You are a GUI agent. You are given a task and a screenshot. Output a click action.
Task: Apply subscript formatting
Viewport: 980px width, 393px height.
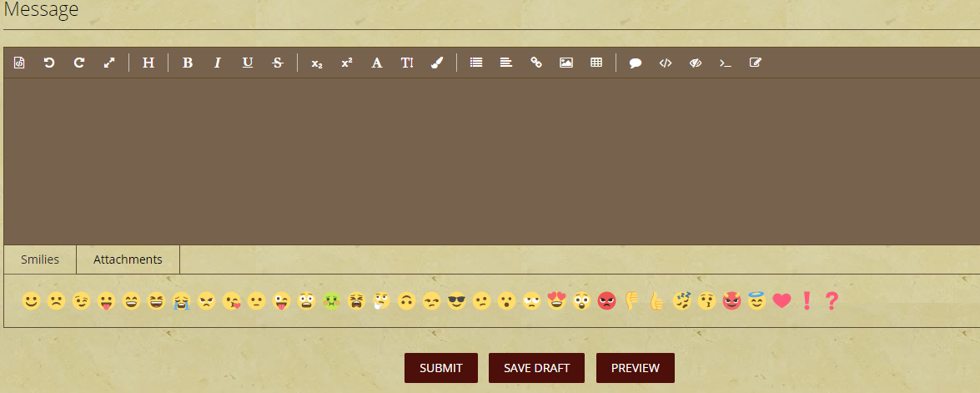click(x=317, y=63)
